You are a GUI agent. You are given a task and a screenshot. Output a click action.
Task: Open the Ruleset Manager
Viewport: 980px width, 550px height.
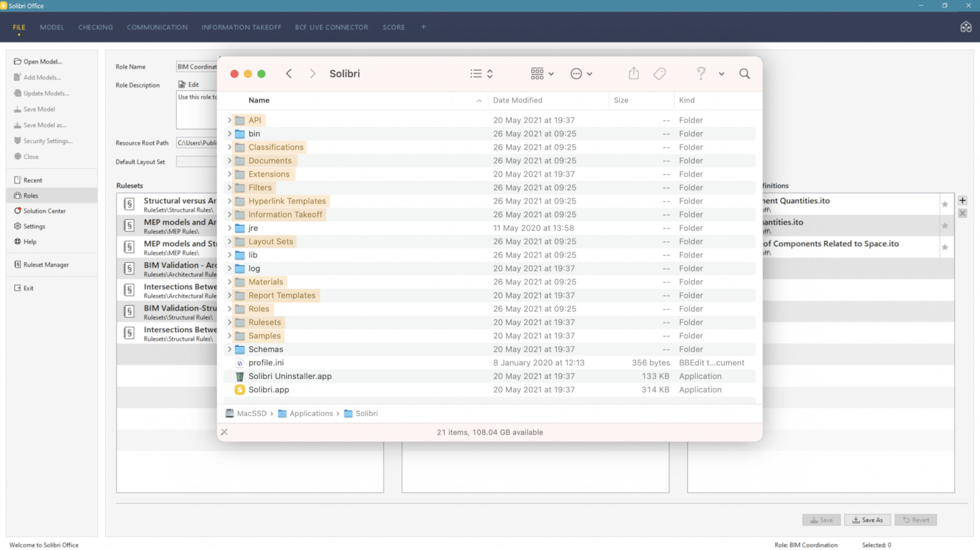click(42, 264)
